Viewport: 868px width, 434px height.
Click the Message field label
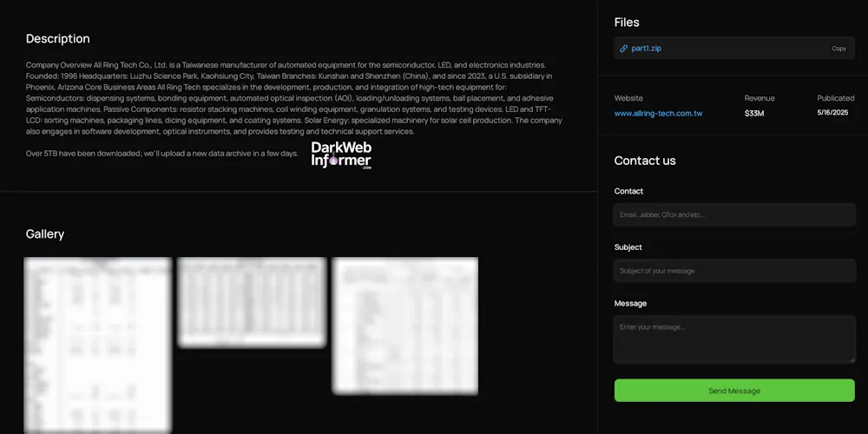[x=630, y=303]
